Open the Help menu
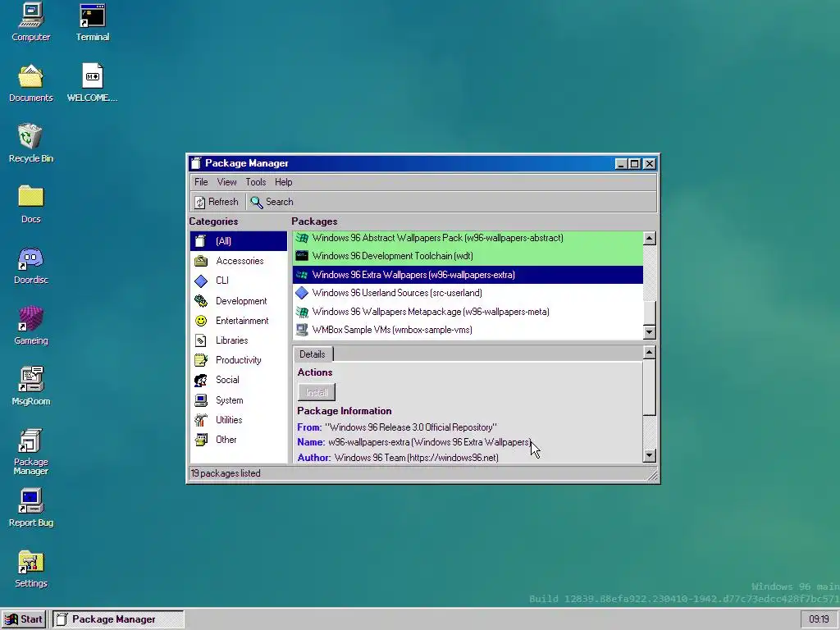Image resolution: width=840 pixels, height=630 pixels. point(283,182)
